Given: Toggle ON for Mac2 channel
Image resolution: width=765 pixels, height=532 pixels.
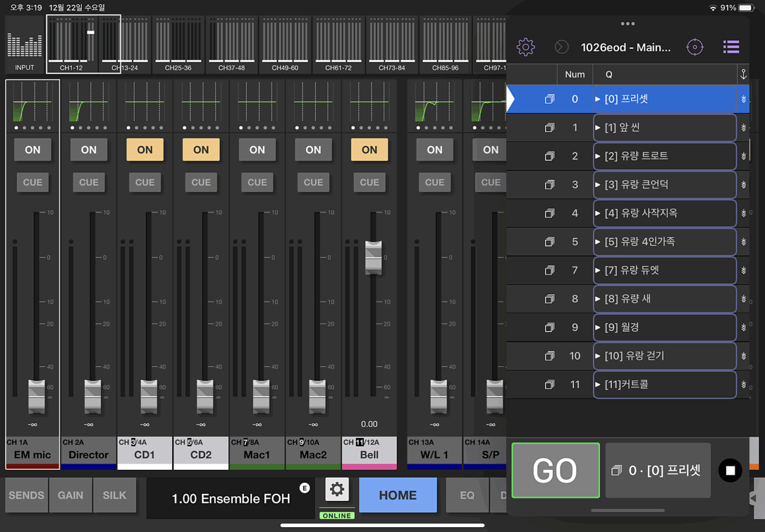Looking at the screenshot, I should (313, 150).
